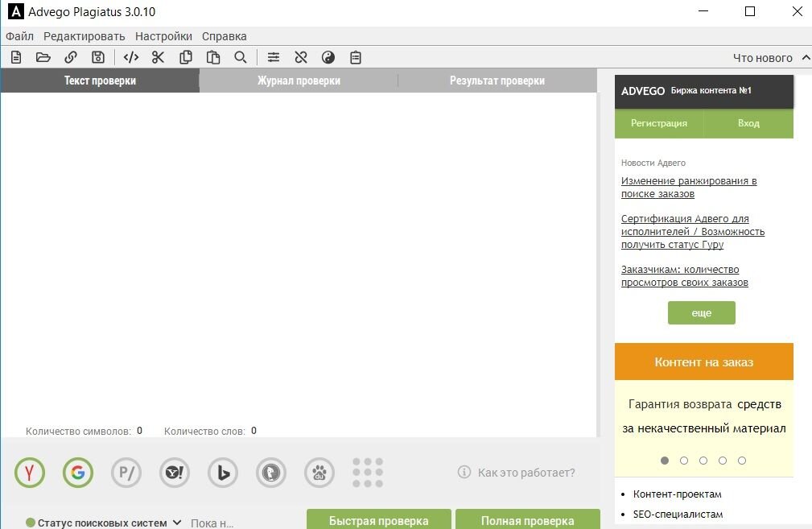The height and width of the screenshot is (529, 812).
Task: Copy text using the toolbar copy icon
Action: (x=185, y=57)
